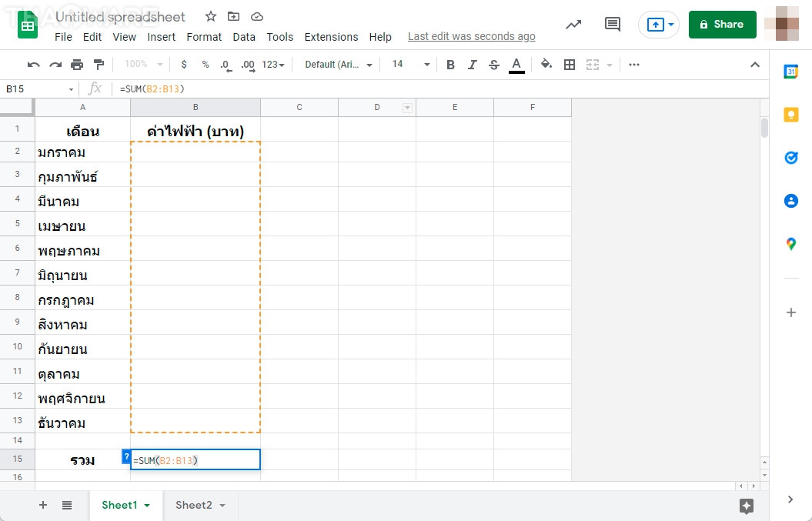Open Google Tasks in the side panel

click(x=790, y=158)
